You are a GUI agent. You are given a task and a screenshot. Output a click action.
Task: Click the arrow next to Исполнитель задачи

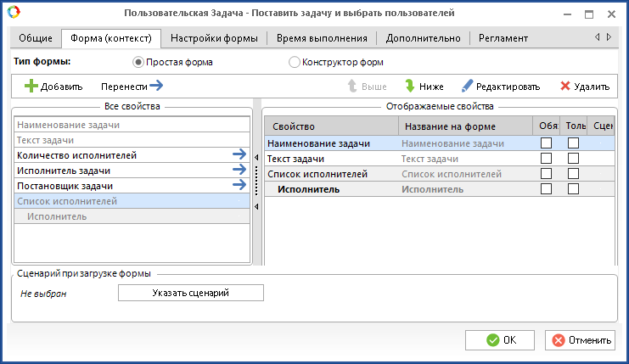(x=239, y=170)
